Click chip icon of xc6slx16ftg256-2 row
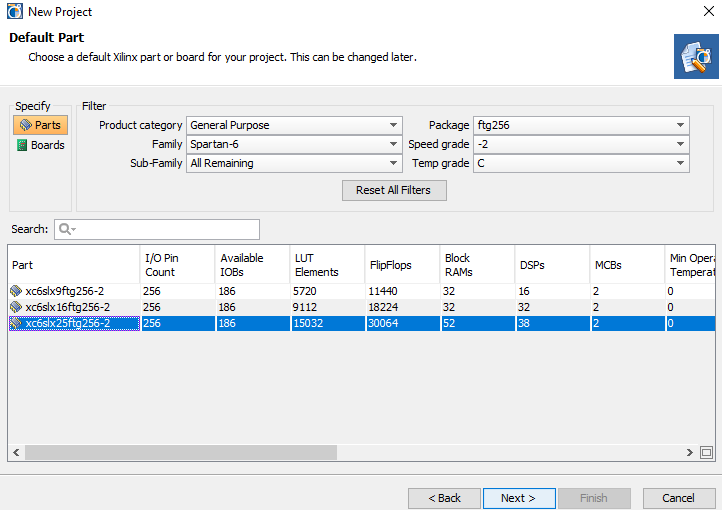 coord(16,307)
